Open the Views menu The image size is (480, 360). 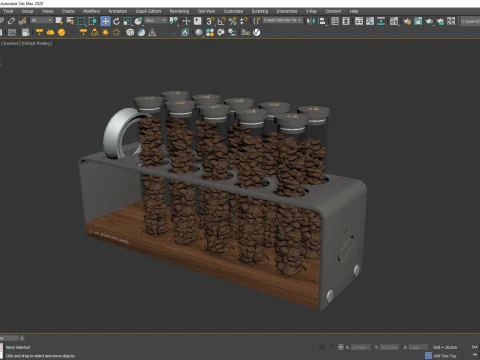click(48, 11)
